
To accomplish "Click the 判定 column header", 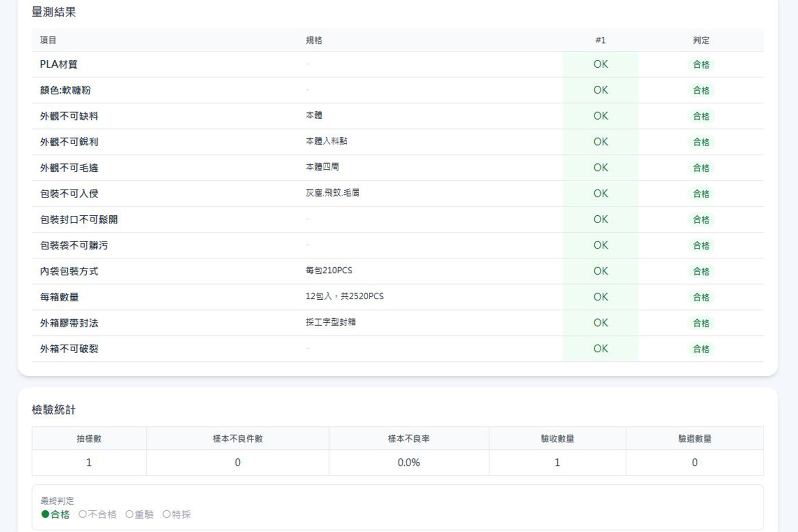I will click(701, 40).
